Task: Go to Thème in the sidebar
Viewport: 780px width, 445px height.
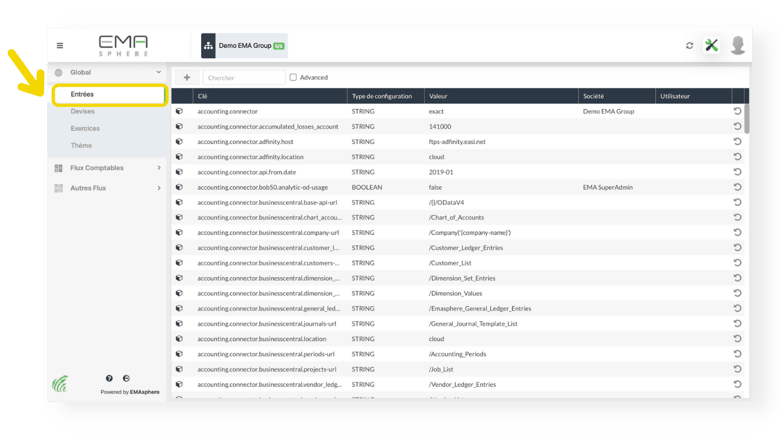Action: tap(81, 146)
